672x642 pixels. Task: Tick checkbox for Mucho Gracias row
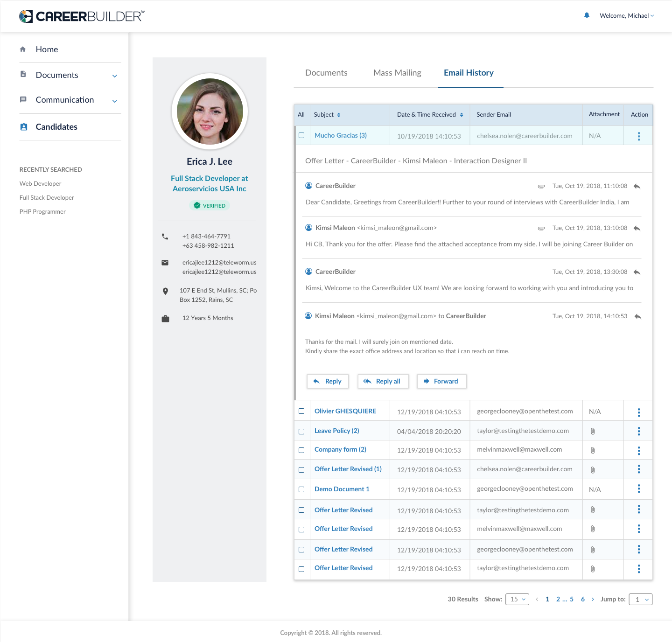[x=301, y=135]
